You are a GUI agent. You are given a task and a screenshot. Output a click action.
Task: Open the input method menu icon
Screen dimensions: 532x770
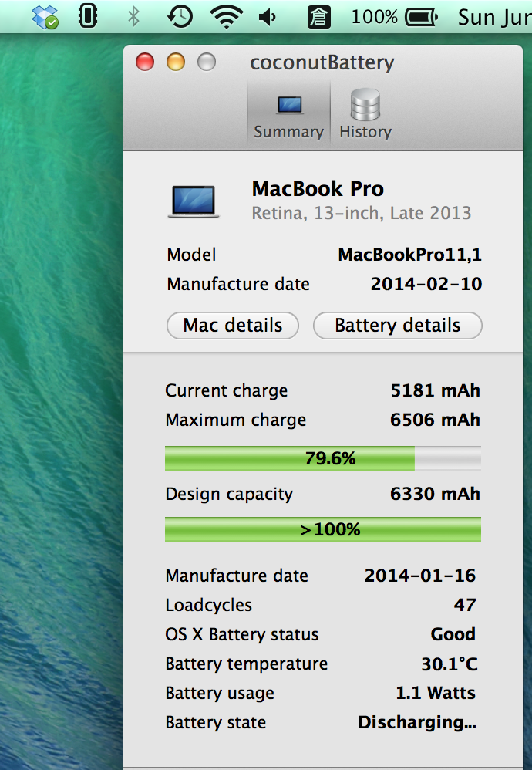coord(318,17)
